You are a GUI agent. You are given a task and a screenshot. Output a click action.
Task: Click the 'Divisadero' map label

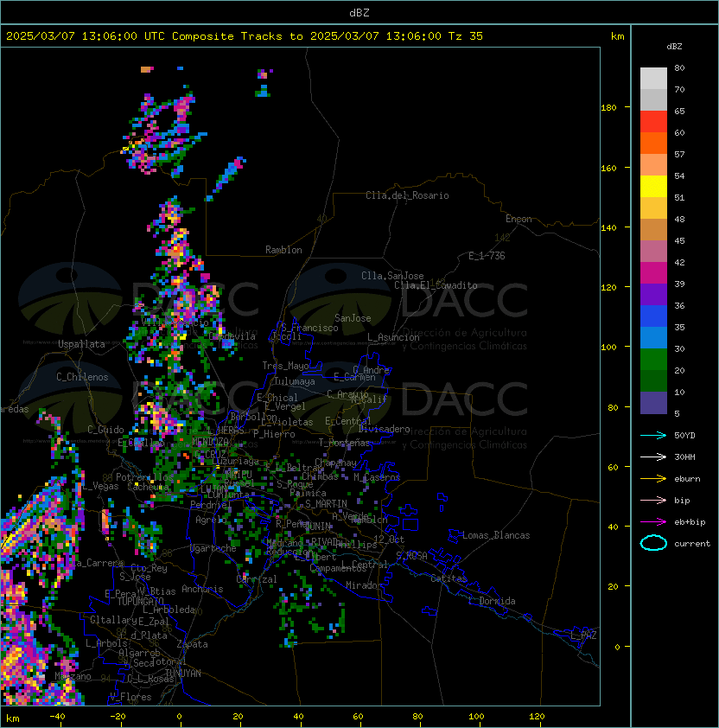click(385, 429)
